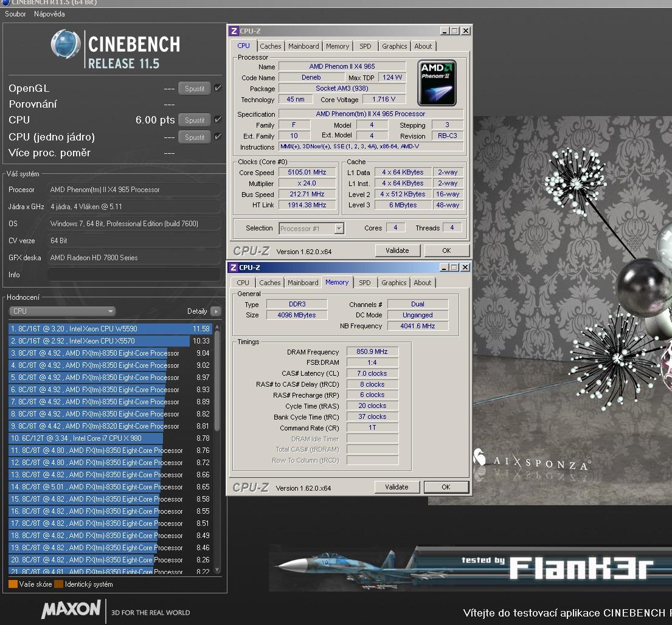Switch to Graphics tab in lower CPU-Z
The height and width of the screenshot is (625, 672).
[394, 283]
